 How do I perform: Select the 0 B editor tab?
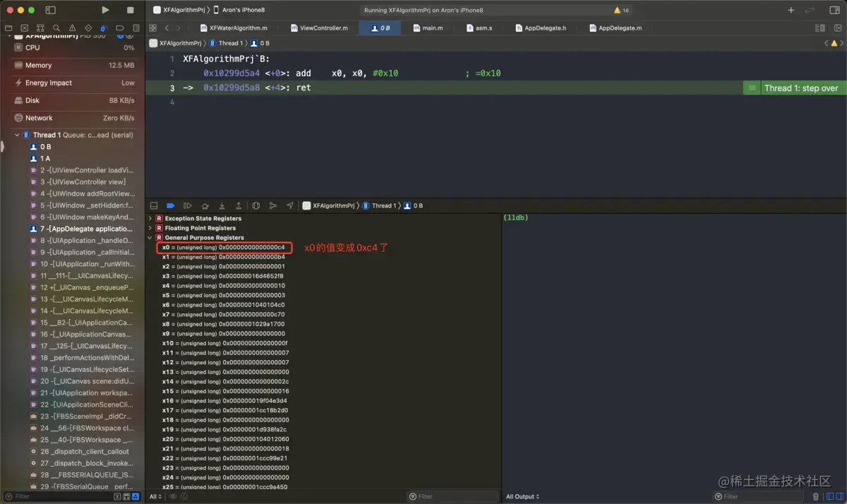point(380,28)
